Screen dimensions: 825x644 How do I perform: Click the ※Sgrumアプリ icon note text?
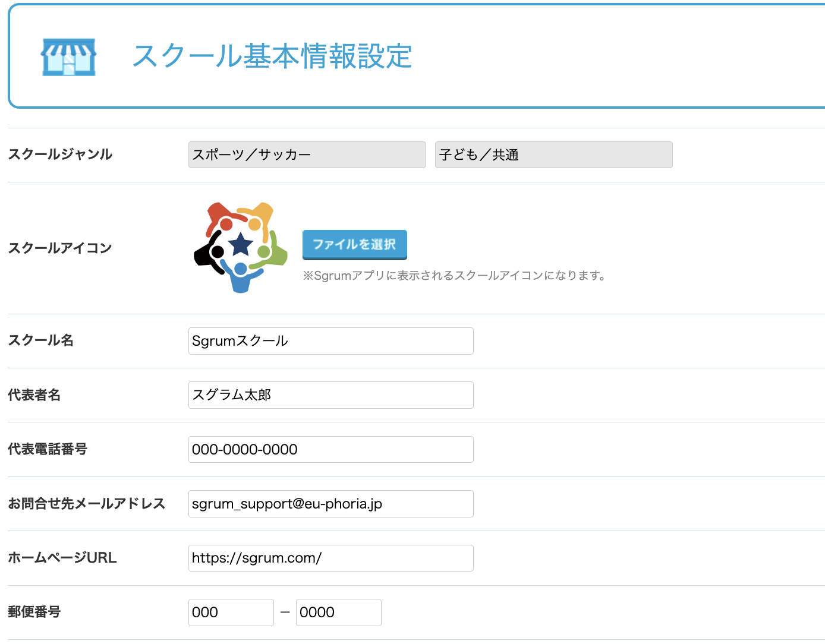point(455,276)
